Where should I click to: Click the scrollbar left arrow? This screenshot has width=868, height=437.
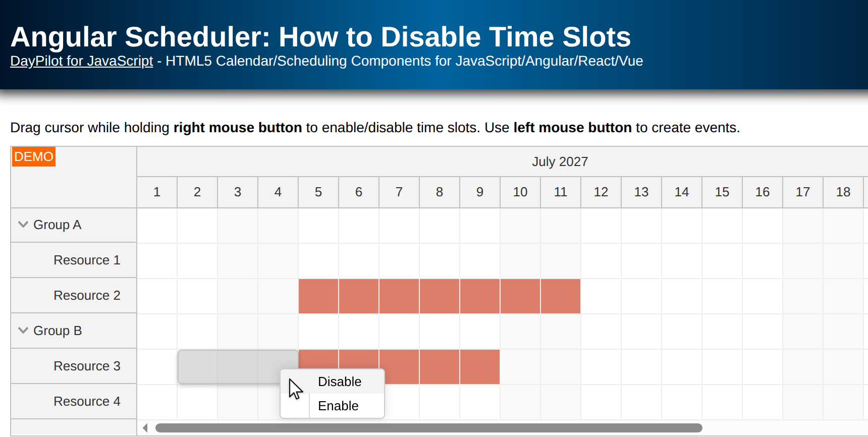[145, 428]
